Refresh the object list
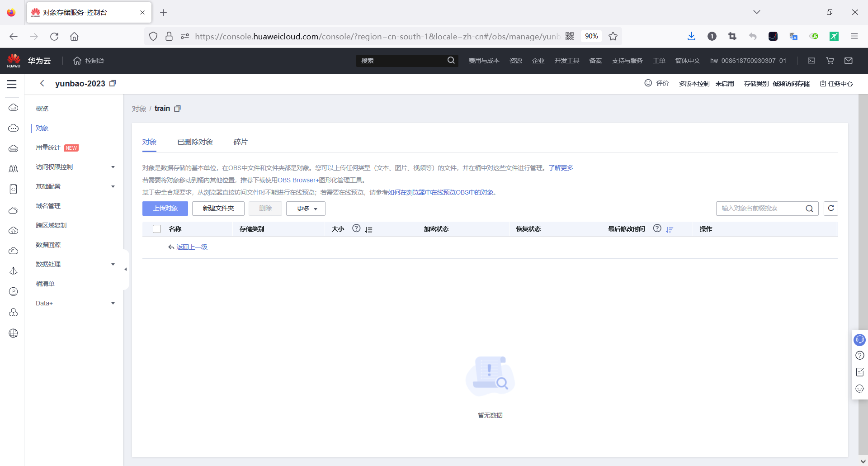 [x=831, y=208]
